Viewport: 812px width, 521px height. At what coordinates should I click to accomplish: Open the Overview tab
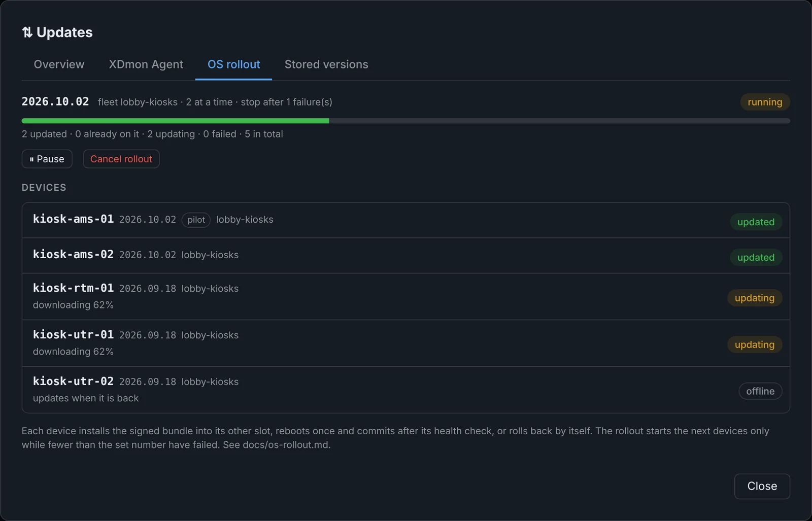(x=59, y=64)
